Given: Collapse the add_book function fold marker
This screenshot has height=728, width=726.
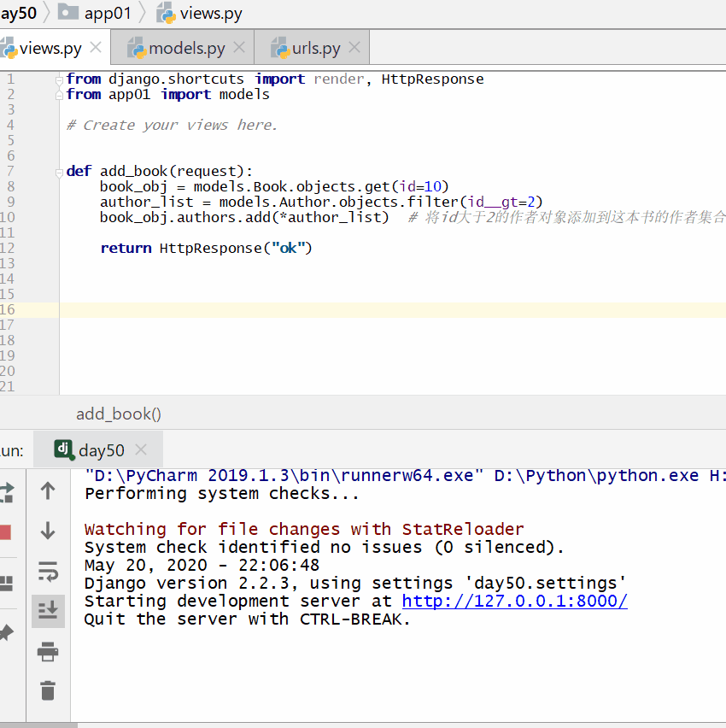Looking at the screenshot, I should (61, 171).
